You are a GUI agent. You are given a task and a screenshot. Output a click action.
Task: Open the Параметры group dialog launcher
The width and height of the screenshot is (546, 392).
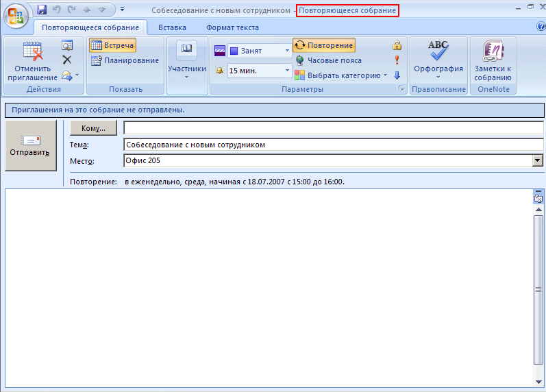click(x=401, y=89)
